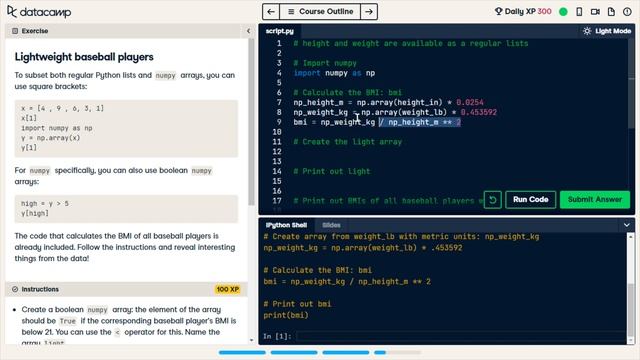Toggle Light Mode

tap(607, 31)
